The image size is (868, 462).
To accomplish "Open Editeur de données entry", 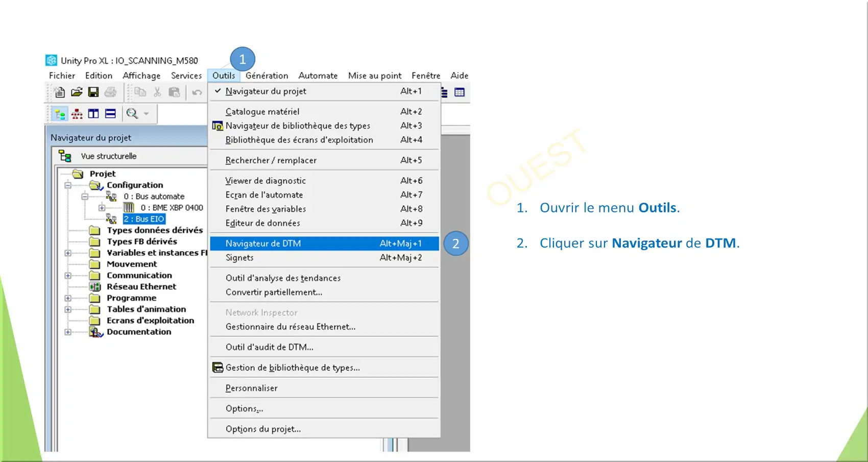I will point(324,223).
